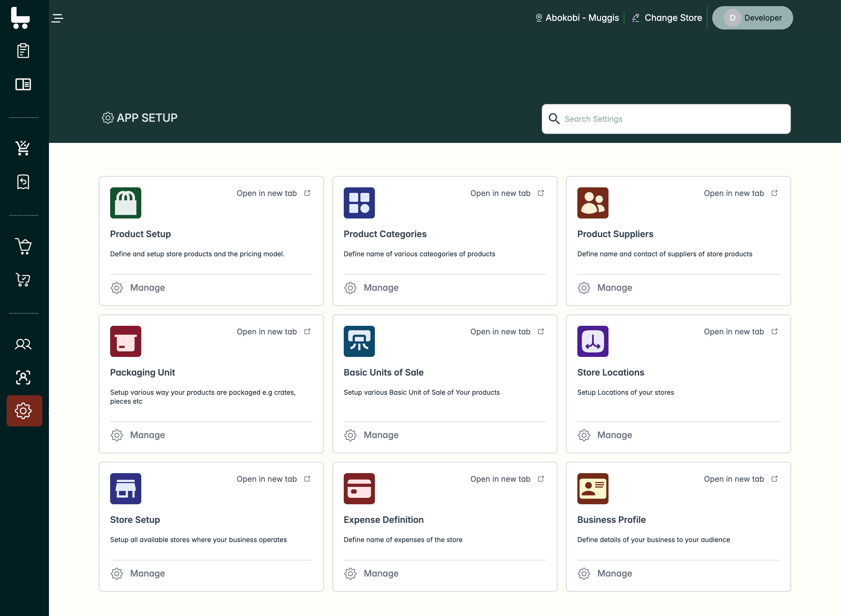Click 'Define name of various cateogories of products' text

click(x=419, y=254)
